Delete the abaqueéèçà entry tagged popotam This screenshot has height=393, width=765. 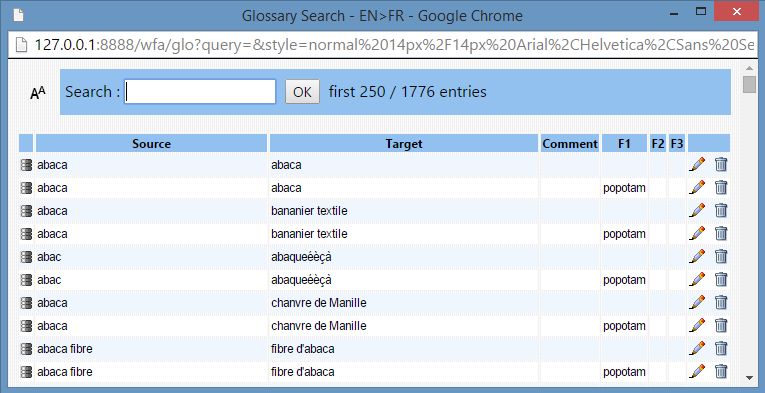click(x=721, y=279)
